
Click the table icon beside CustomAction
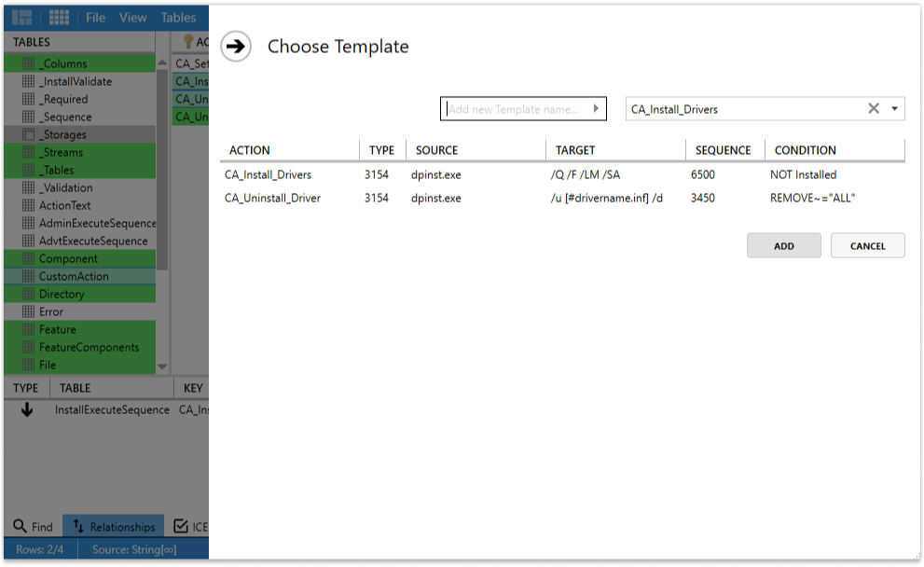28,276
